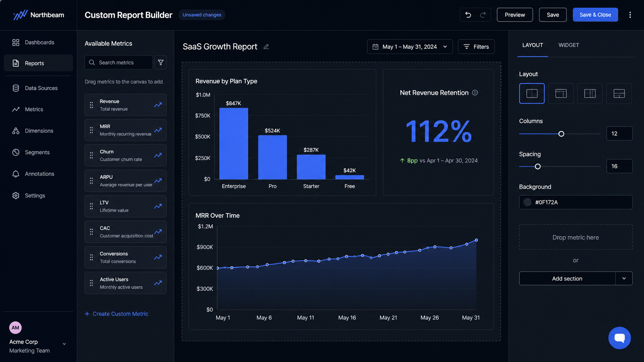Click the Starter bar labeled $287K
The width and height of the screenshot is (644, 362).
point(311,167)
